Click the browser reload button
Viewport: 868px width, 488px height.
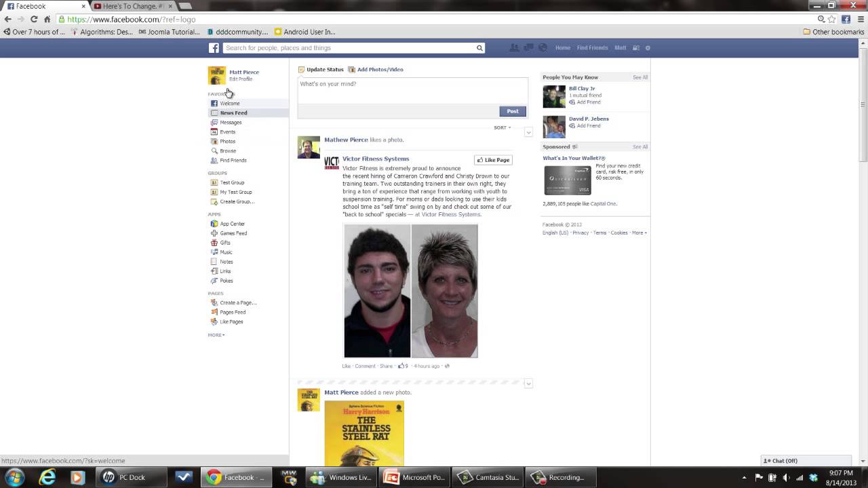[x=34, y=19]
